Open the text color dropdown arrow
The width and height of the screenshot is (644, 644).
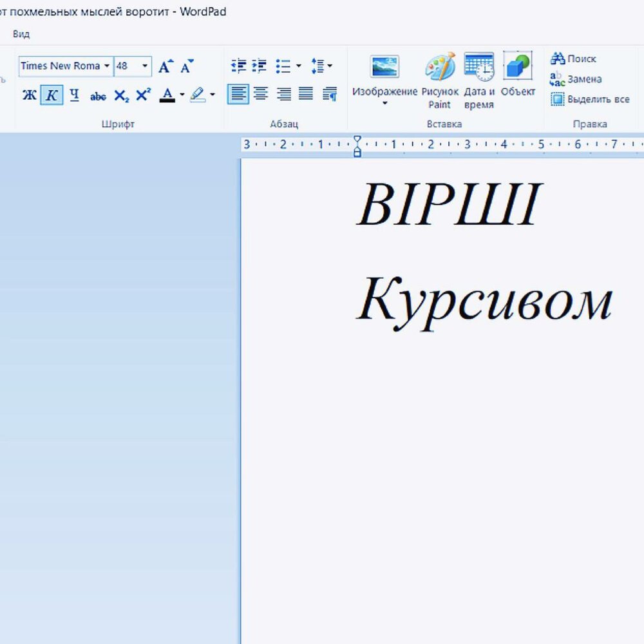[x=182, y=95]
